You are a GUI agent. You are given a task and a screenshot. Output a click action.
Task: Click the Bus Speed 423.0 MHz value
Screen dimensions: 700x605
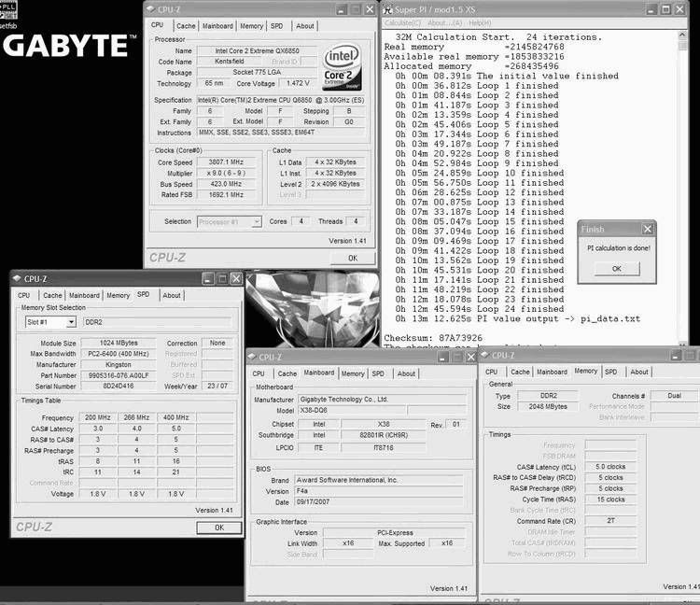226,184
